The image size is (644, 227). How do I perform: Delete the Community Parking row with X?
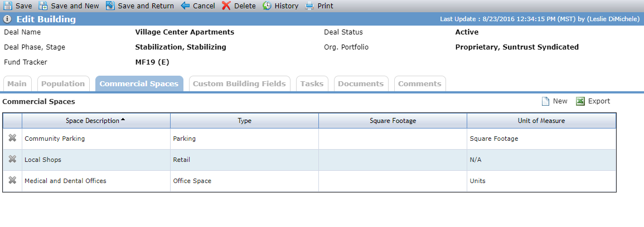pos(12,138)
